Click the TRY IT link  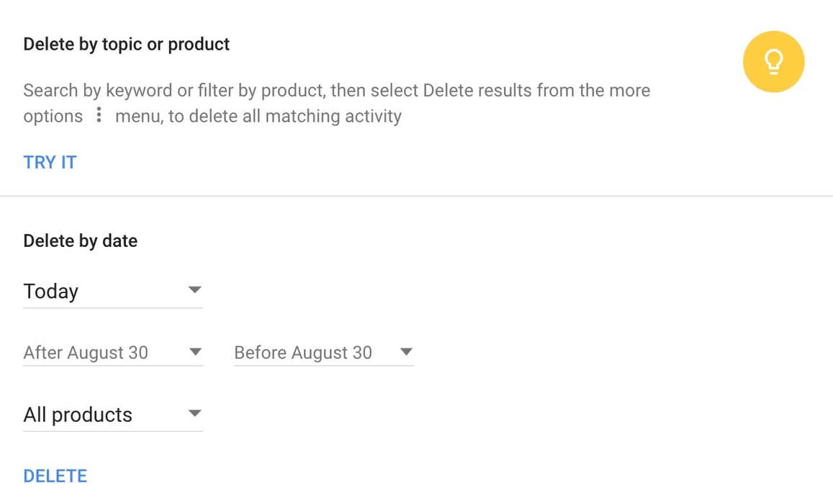click(49, 162)
